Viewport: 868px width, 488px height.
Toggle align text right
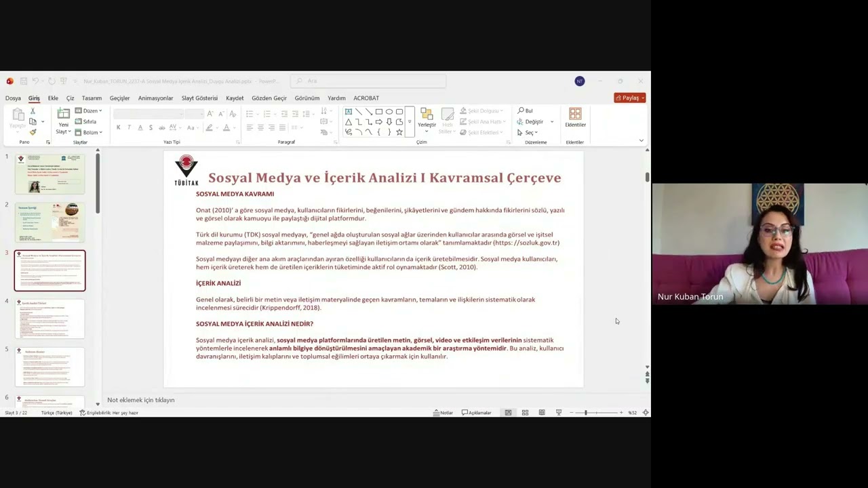271,127
